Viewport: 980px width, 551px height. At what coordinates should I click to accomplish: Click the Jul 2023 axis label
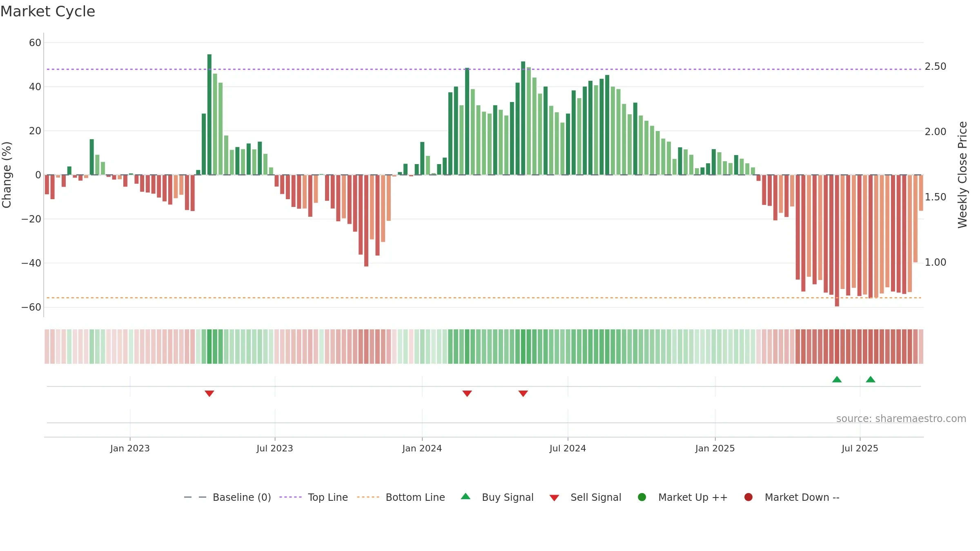point(275,449)
